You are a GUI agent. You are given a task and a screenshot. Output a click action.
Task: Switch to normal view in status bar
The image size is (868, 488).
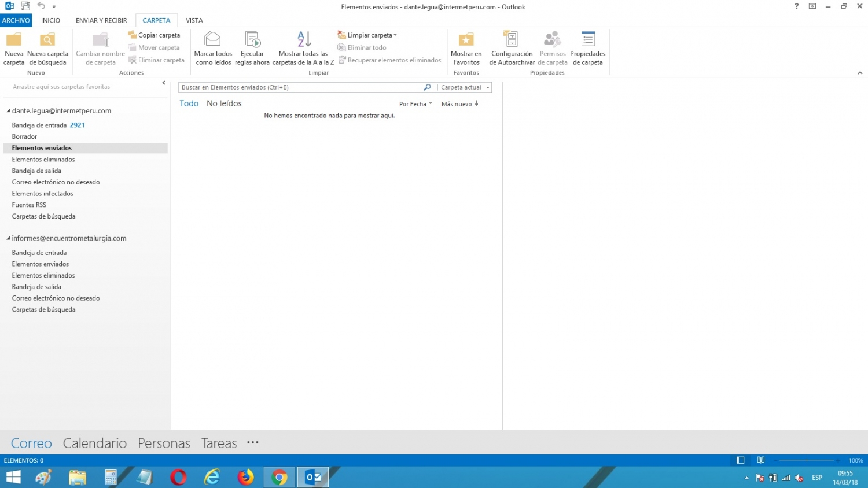[x=740, y=460]
